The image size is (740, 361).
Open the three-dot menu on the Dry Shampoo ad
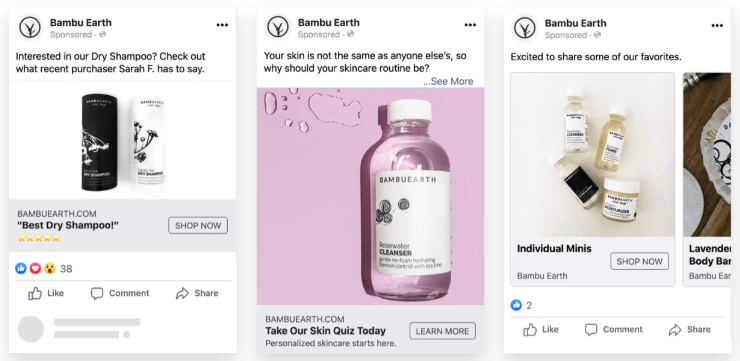tap(222, 25)
